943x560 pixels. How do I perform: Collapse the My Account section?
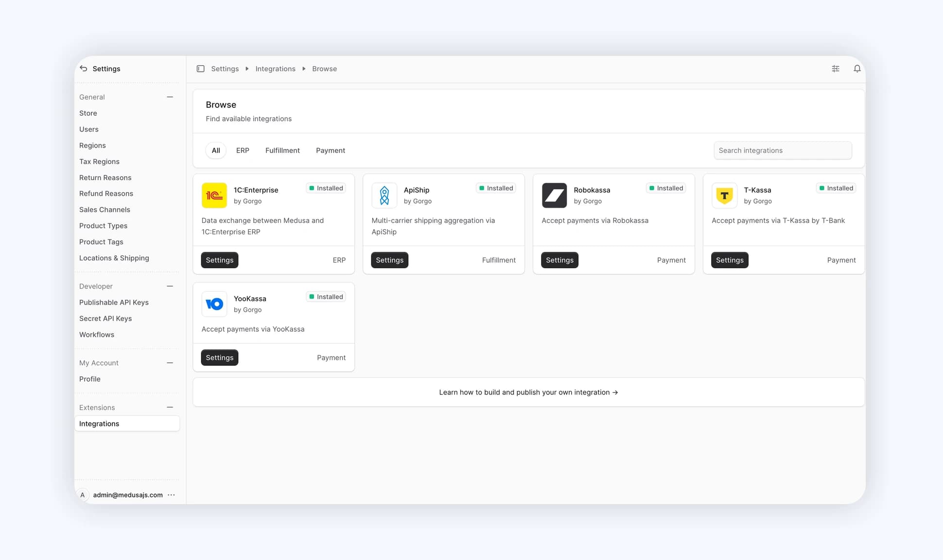(x=170, y=363)
